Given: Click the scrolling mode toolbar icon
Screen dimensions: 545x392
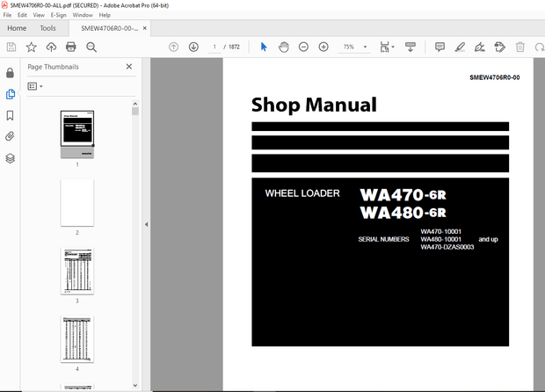Looking at the screenshot, I should coord(411,47).
